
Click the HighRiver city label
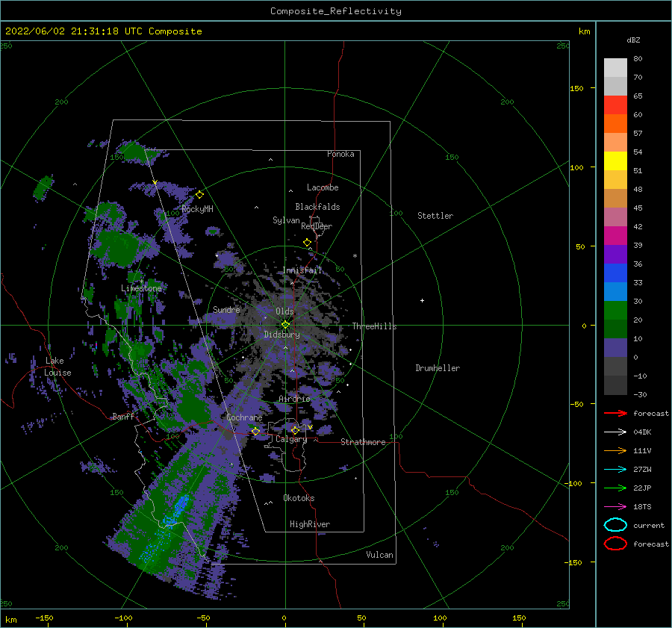[310, 524]
